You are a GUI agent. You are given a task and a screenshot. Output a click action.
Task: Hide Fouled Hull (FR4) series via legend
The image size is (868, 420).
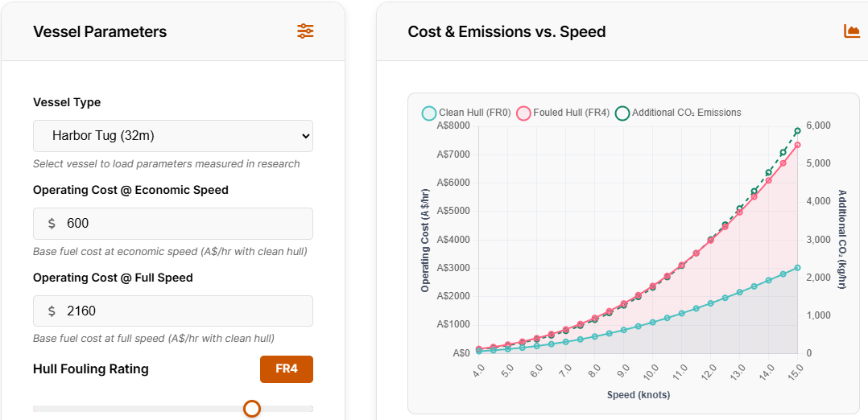[x=563, y=113]
